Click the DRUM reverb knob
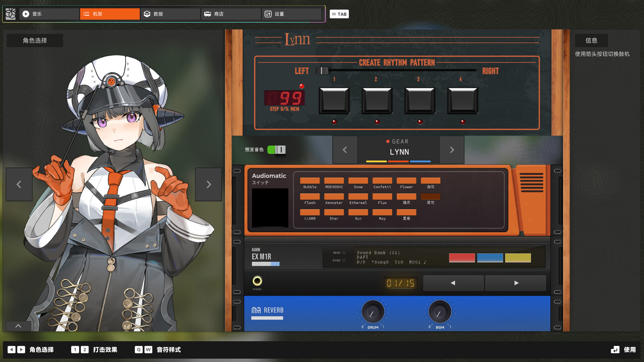This screenshot has width=644, height=362. [x=373, y=312]
